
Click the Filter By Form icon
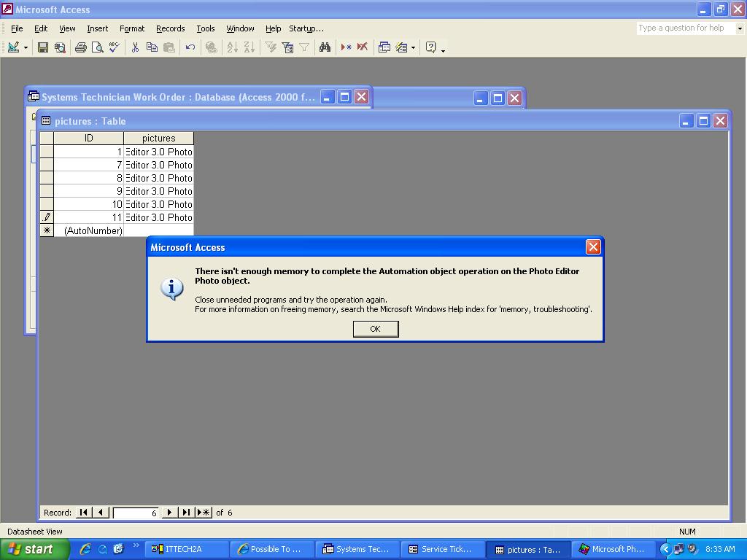(287, 47)
